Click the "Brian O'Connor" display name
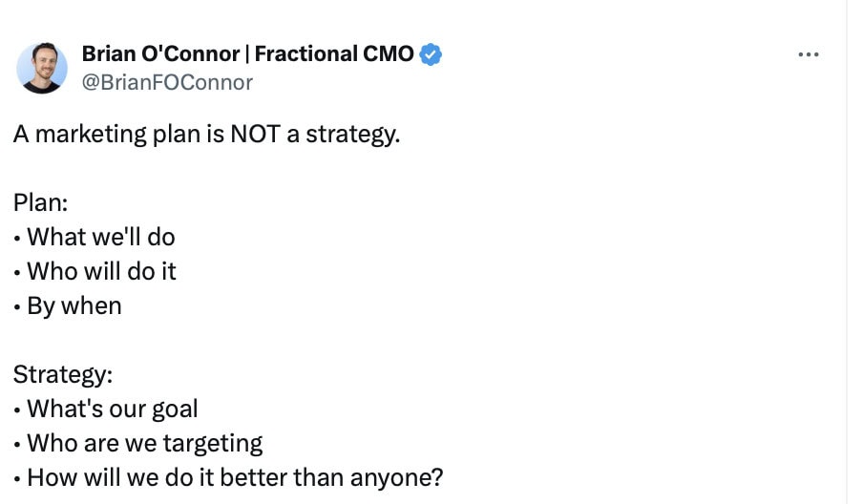863x504 pixels. pos(160,53)
